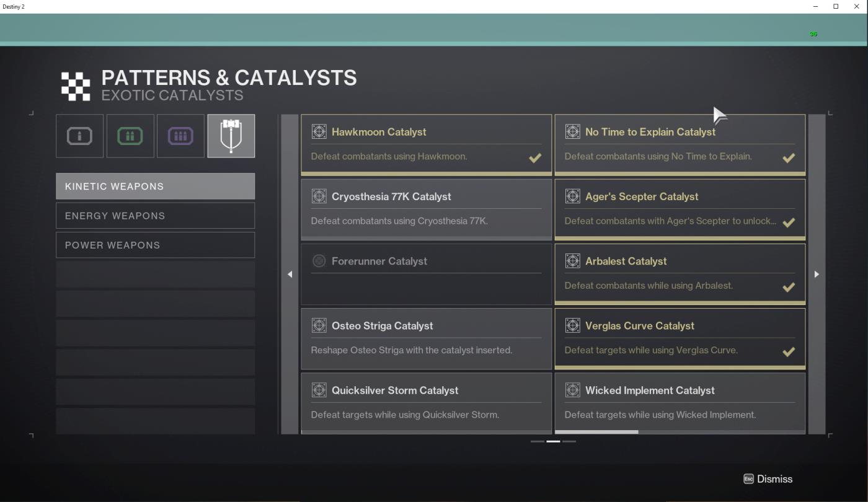The height and width of the screenshot is (502, 868).
Task: Click the Wicked Implement catalyst progress bar
Action: (x=680, y=432)
